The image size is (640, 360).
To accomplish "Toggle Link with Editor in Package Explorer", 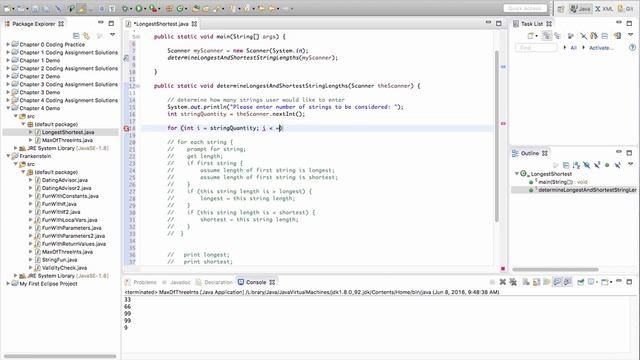I will click(86, 36).
